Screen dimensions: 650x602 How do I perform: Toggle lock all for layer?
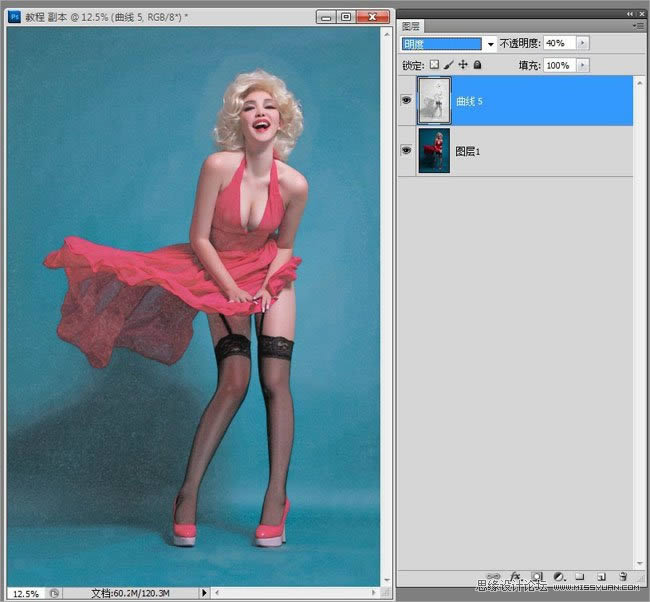tap(477, 65)
